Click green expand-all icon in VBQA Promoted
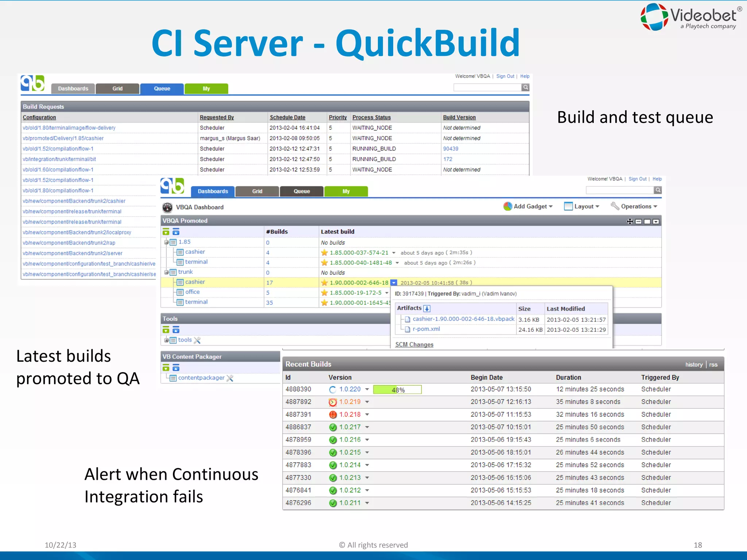The image size is (747, 560). pos(166,232)
